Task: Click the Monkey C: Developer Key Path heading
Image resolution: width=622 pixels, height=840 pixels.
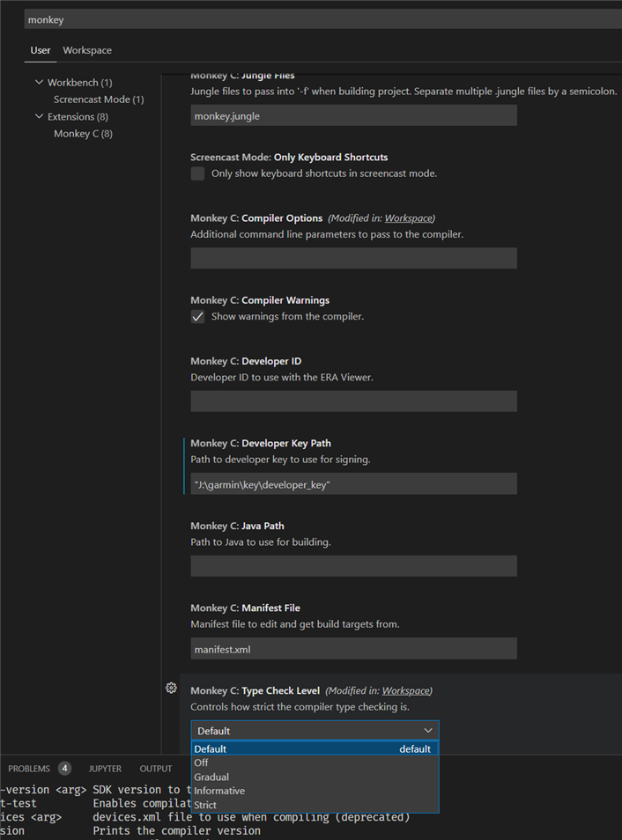Action: pos(261,443)
